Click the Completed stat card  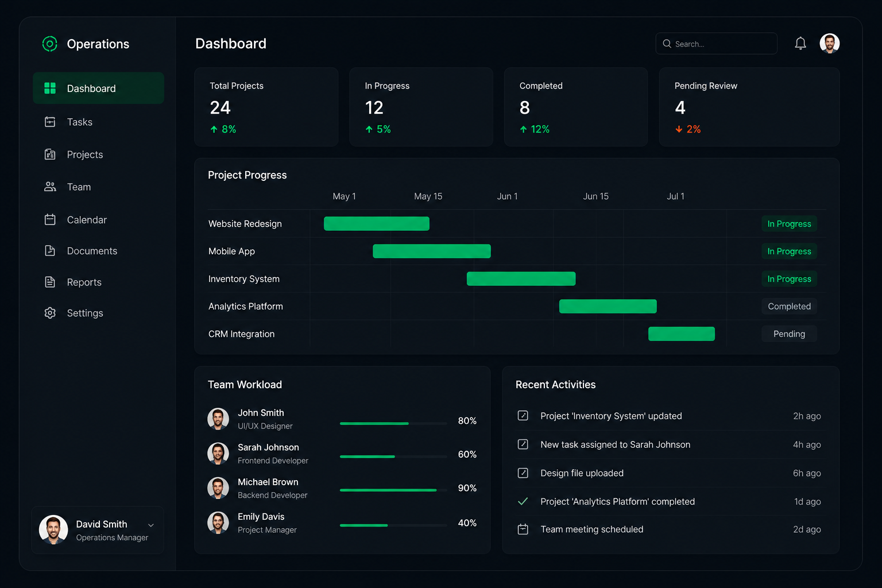[x=576, y=107]
